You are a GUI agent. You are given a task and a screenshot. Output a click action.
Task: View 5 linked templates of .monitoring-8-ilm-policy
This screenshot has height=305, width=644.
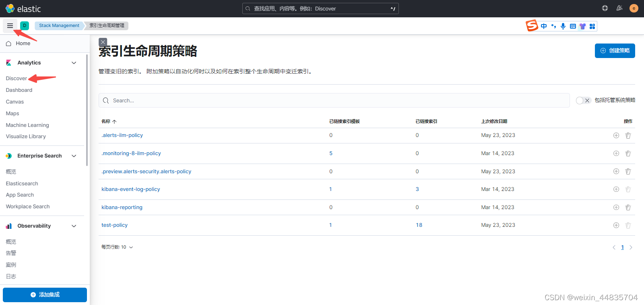point(331,154)
